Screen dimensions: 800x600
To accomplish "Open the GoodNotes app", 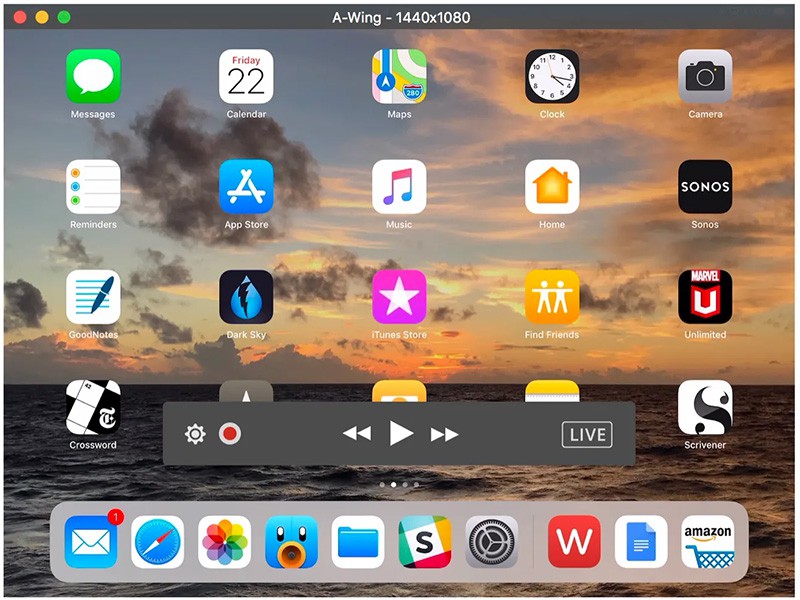I will click(93, 297).
